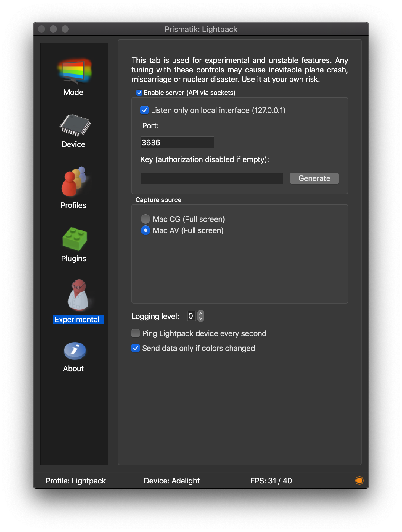This screenshot has width=402, height=532.
Task: Select the Plugins sidebar label
Action: (74, 259)
